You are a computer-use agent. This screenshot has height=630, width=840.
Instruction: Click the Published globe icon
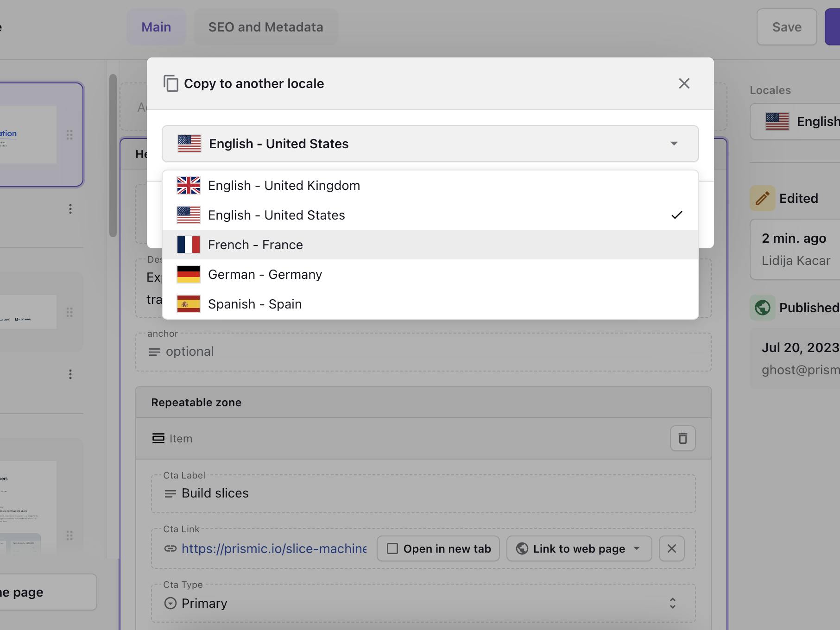[x=762, y=308]
